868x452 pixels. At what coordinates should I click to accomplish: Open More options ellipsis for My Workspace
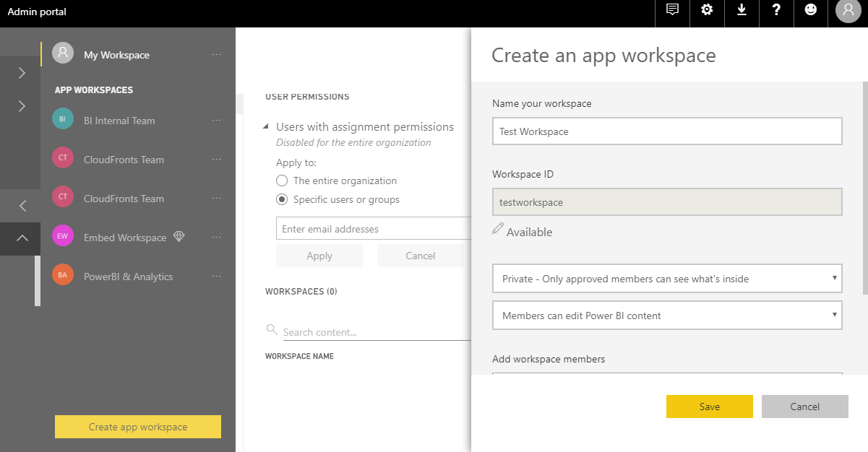(217, 55)
